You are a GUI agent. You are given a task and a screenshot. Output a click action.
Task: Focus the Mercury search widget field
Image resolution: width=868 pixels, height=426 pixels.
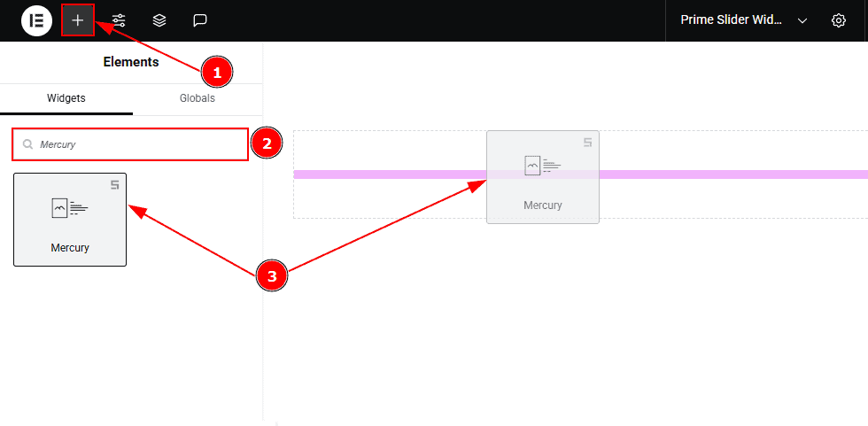(x=130, y=144)
